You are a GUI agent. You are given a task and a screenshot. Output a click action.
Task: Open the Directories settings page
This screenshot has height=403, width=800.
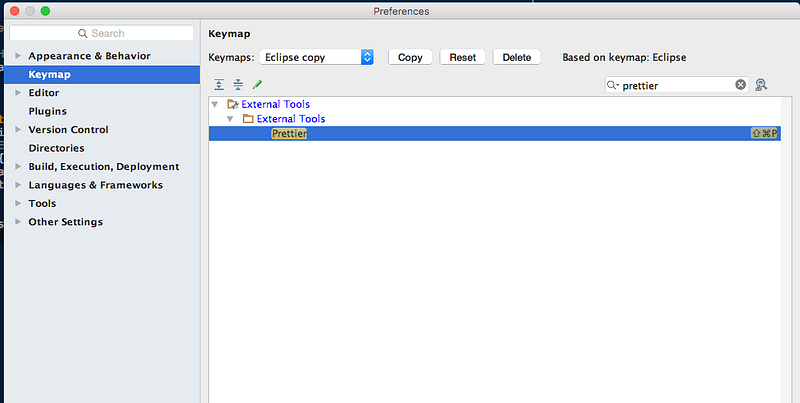click(56, 148)
